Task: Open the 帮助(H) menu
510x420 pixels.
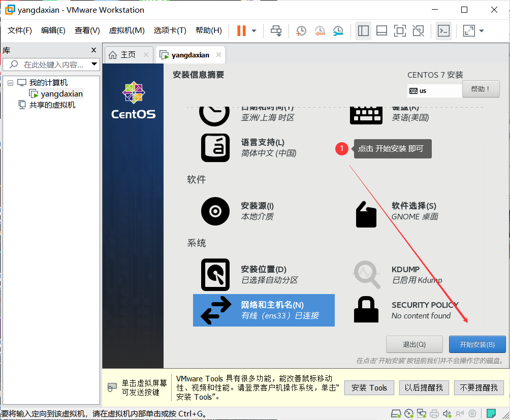Action: [208, 30]
